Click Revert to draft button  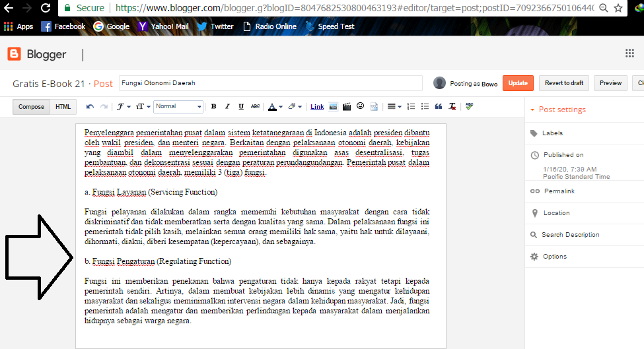[564, 83]
